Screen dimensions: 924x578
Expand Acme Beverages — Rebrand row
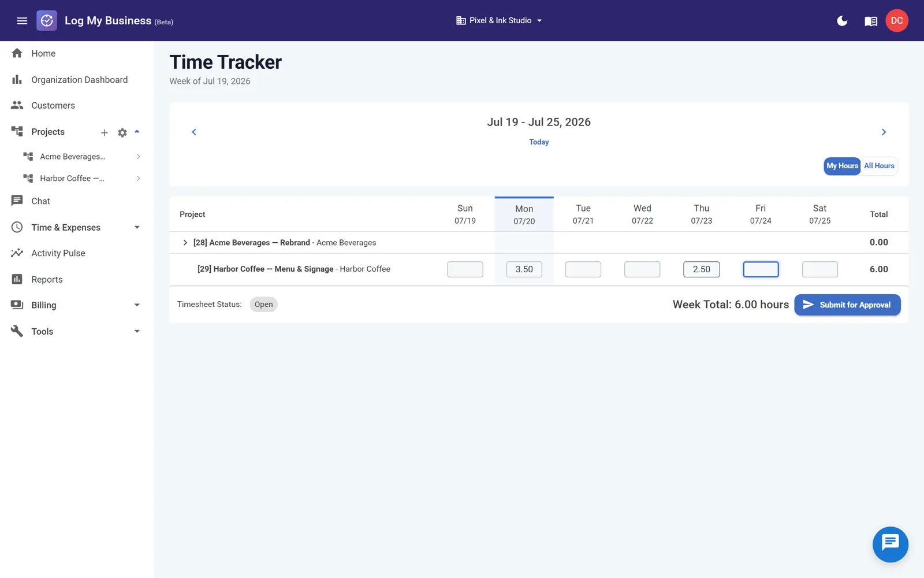click(185, 243)
